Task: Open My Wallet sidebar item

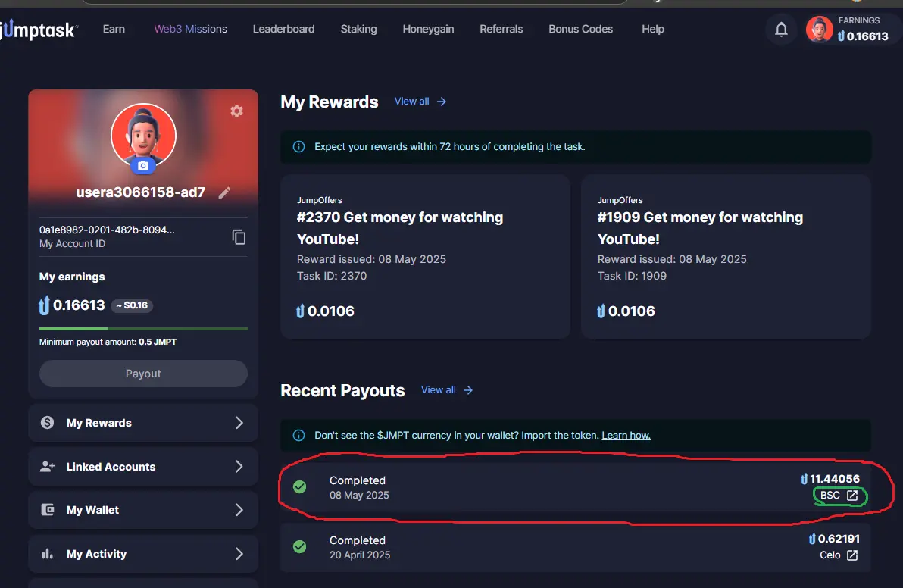Action: click(x=143, y=510)
